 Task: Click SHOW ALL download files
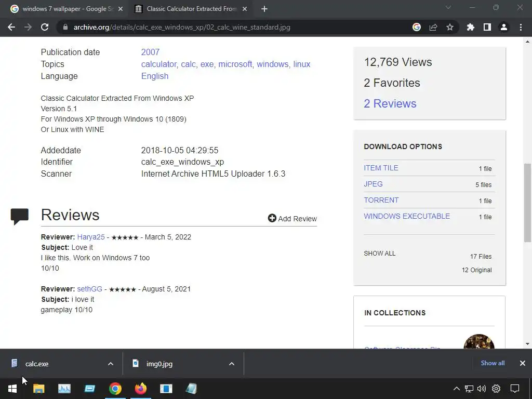coord(379,254)
